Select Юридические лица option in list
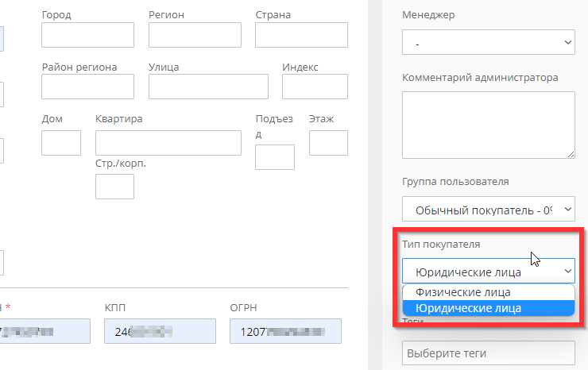588x370 pixels. pyautogui.click(x=488, y=307)
